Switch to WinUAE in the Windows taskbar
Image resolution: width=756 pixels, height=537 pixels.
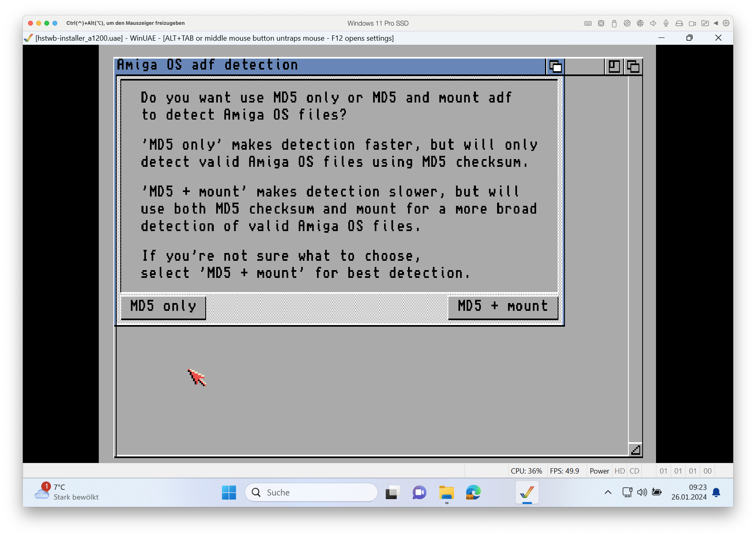pos(527,493)
